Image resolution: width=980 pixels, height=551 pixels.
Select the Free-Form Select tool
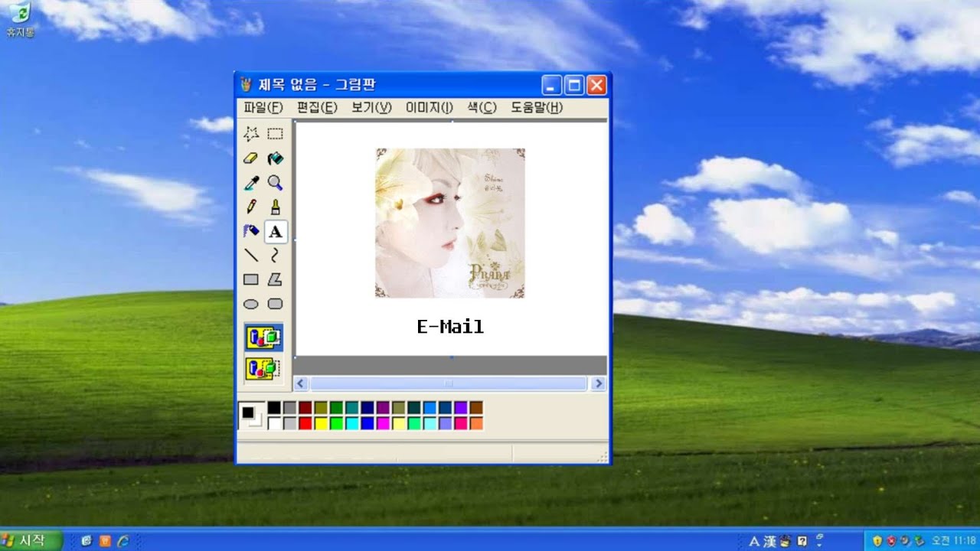pyautogui.click(x=251, y=135)
